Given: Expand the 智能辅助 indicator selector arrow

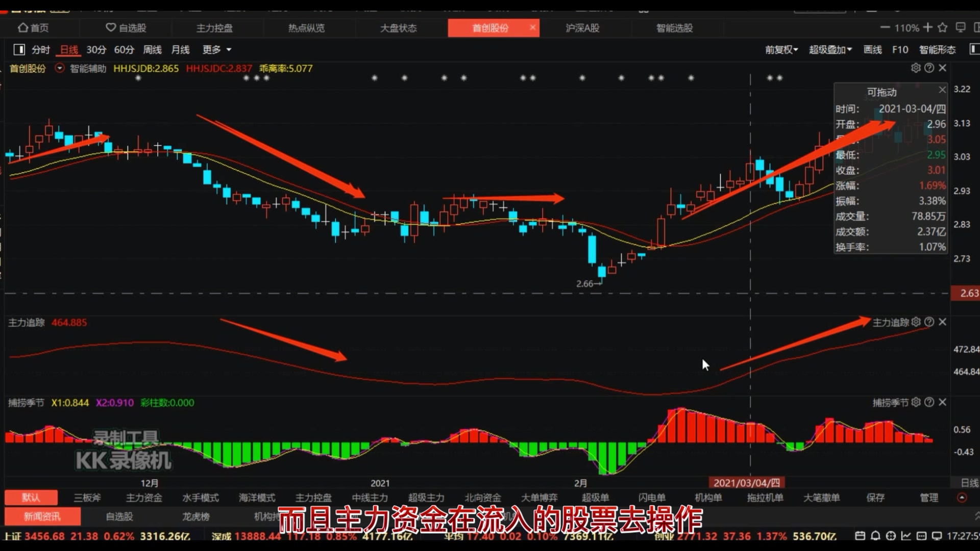Looking at the screenshot, I should [x=60, y=68].
